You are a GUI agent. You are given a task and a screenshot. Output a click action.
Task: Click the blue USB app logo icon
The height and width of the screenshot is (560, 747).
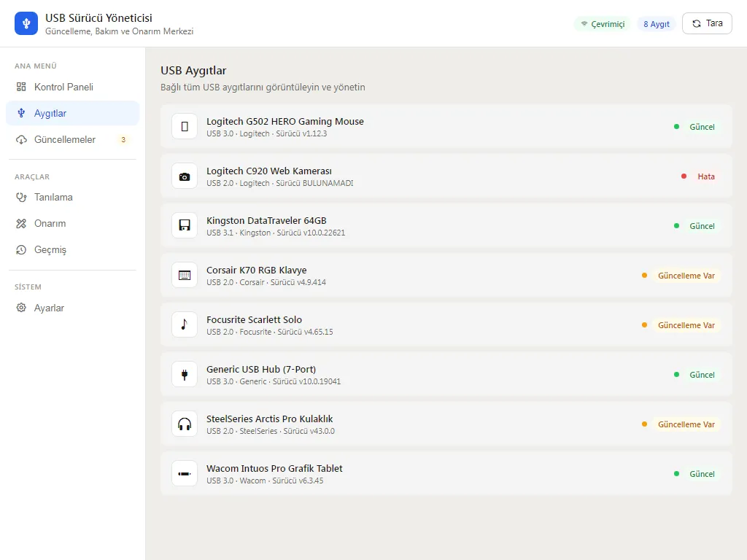[x=26, y=23]
